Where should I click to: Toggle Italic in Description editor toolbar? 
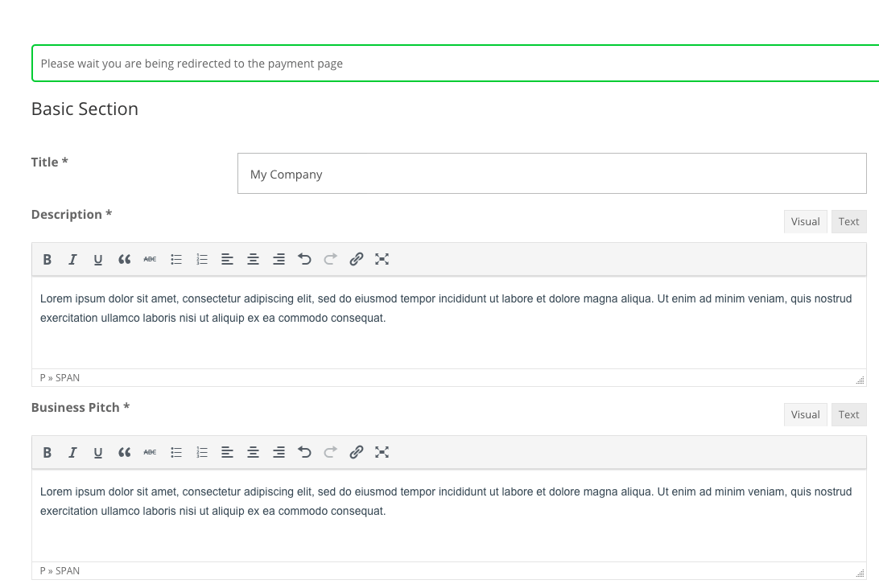[72, 259]
